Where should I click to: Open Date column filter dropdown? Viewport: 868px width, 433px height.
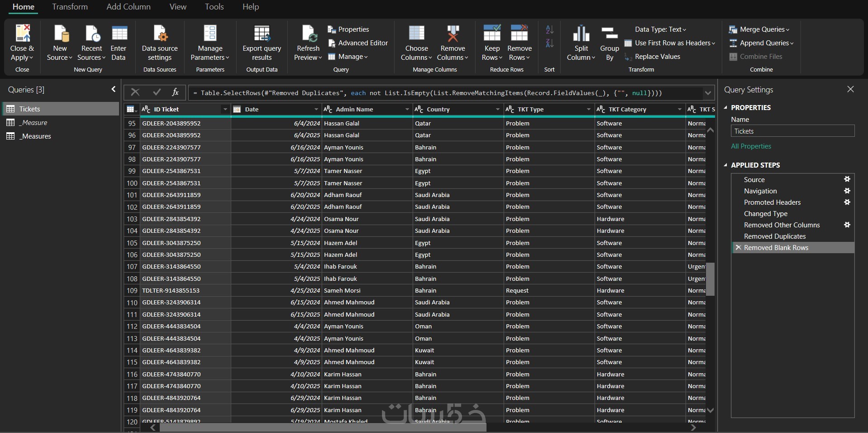(x=316, y=109)
